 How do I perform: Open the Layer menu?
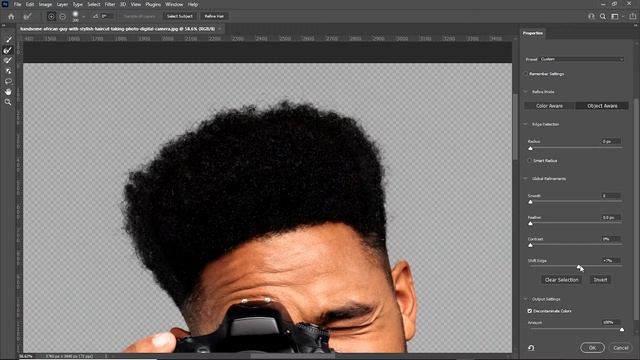[x=62, y=4]
